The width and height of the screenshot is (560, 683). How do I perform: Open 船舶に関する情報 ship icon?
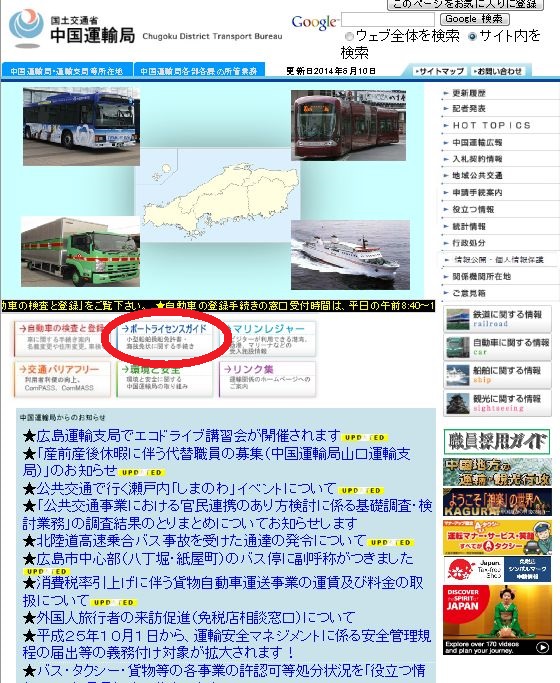497,375
